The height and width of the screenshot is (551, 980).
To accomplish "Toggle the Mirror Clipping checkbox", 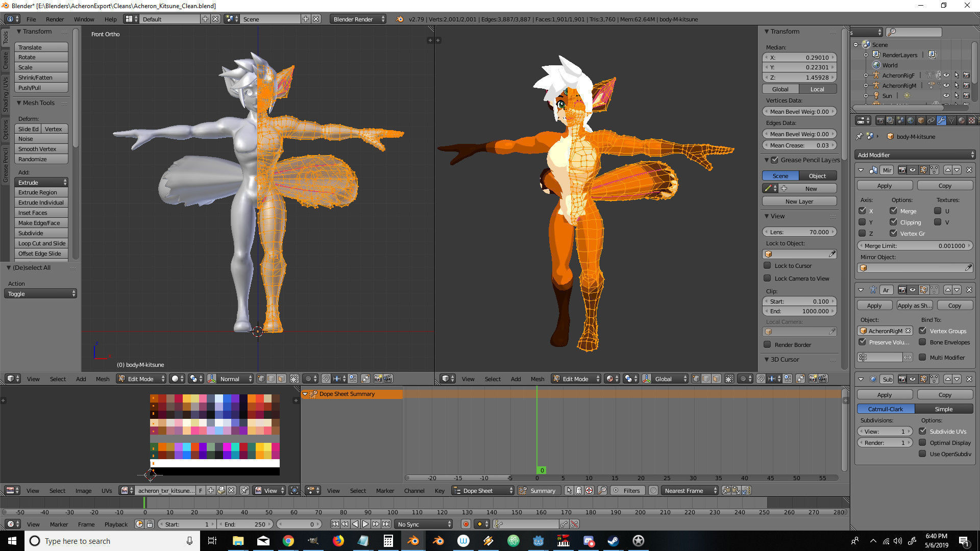I will click(893, 222).
